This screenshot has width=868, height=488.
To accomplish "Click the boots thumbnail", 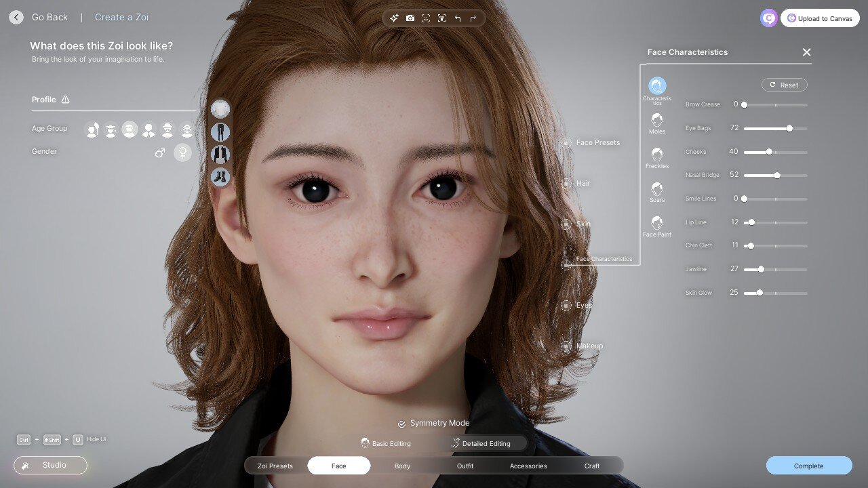I will point(220,178).
